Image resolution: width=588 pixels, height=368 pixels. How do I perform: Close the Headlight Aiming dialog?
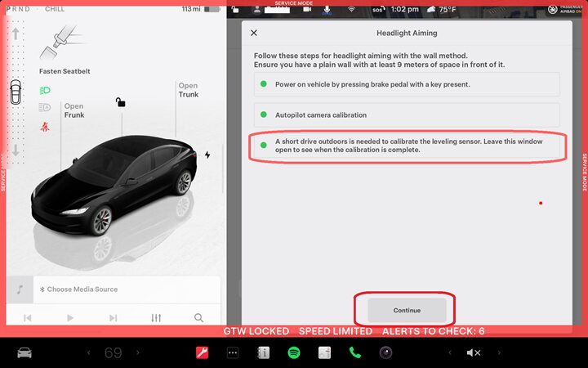[253, 33]
